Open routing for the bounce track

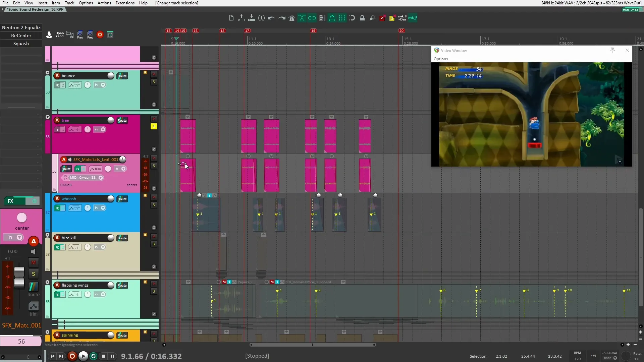(x=122, y=76)
